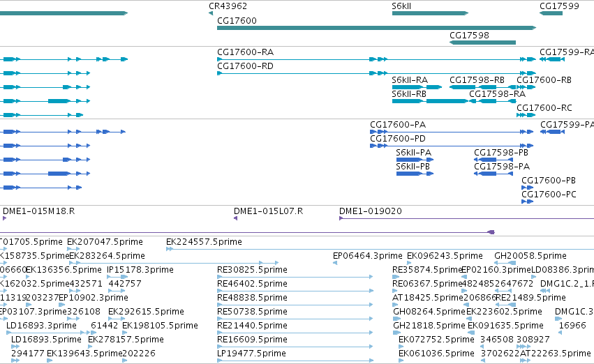This screenshot has width=594, height=364.
Task: Click the S6kII gene bar
Action: 431,13
